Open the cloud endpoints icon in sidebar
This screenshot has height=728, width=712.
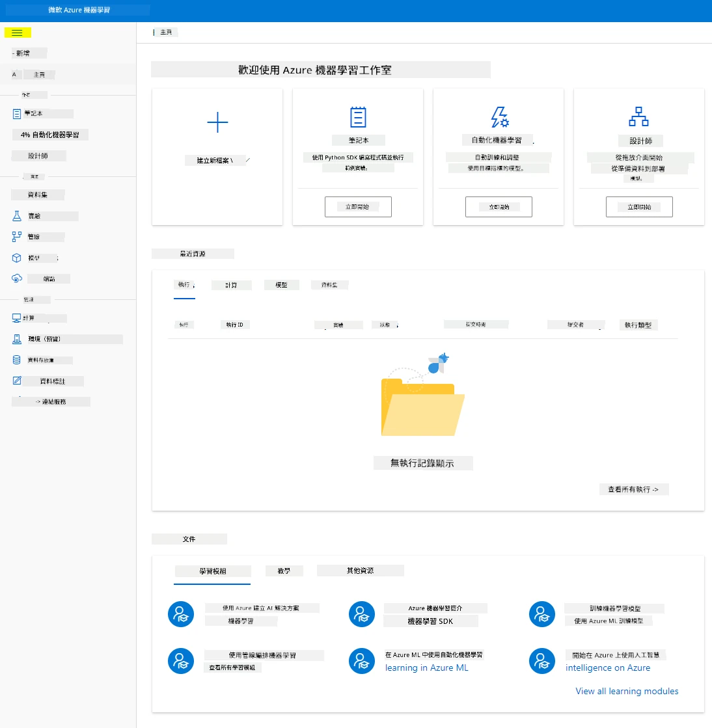coord(17,278)
